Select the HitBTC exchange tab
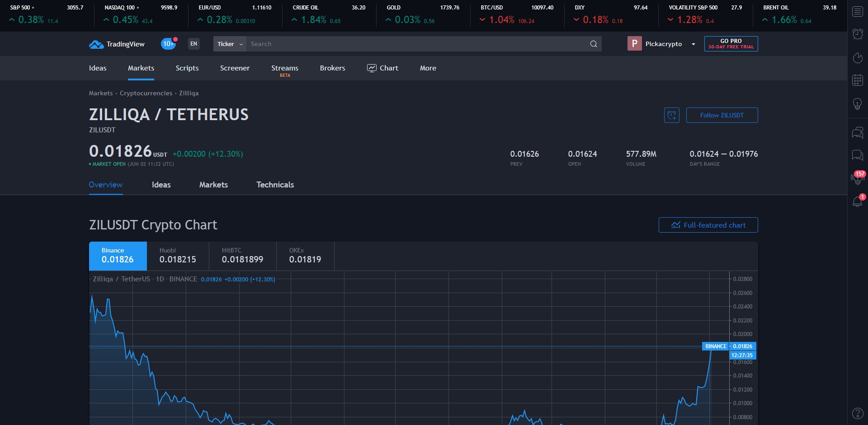This screenshot has width=868, height=425. pyautogui.click(x=243, y=256)
